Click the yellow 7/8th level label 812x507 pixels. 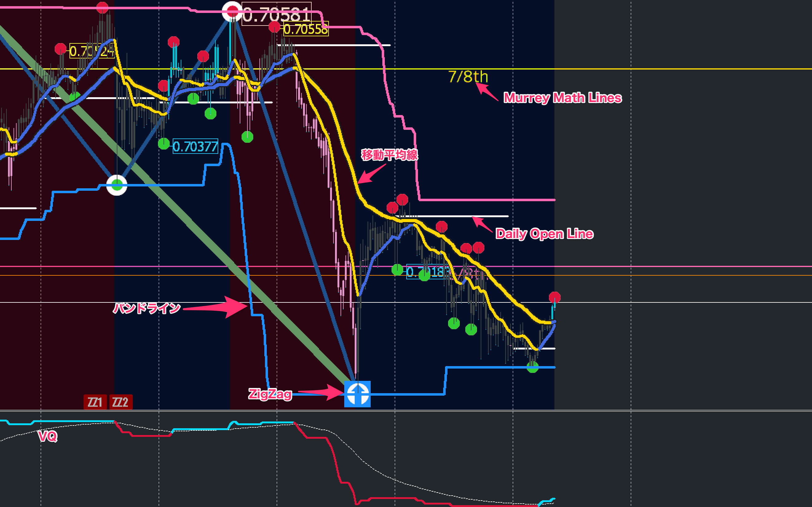tap(468, 77)
